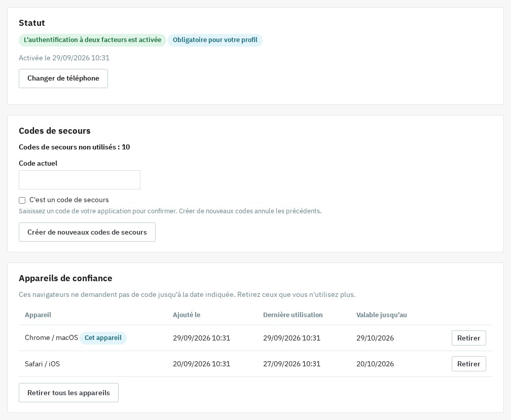Focus the Code actuel input field
Screen dimensions: 511x420
pyautogui.click(x=80, y=180)
